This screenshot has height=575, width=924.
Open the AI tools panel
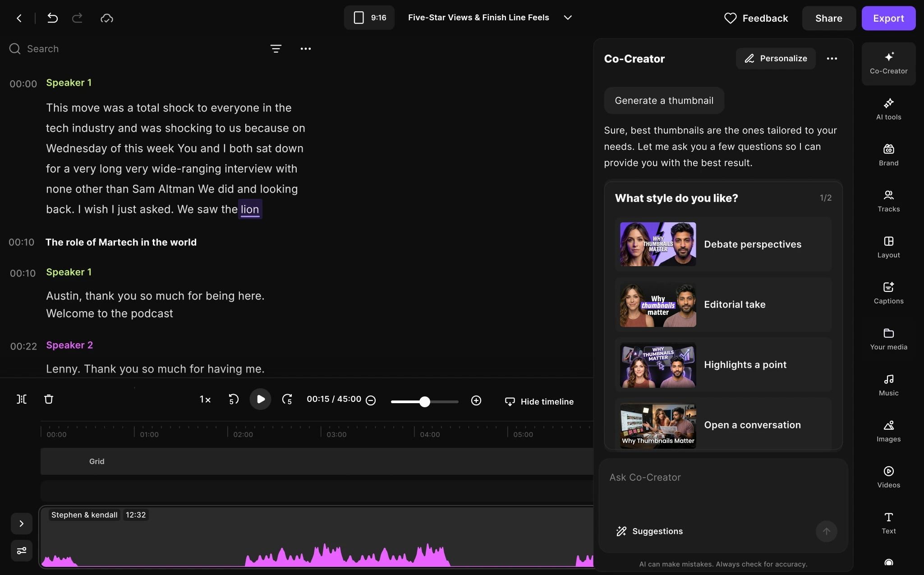(888, 109)
